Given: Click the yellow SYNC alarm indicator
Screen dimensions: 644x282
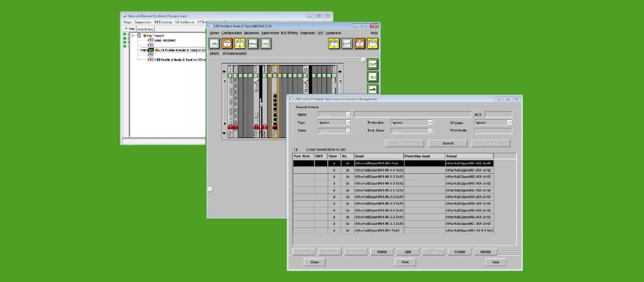Looking at the screenshot, I should 334,43.
